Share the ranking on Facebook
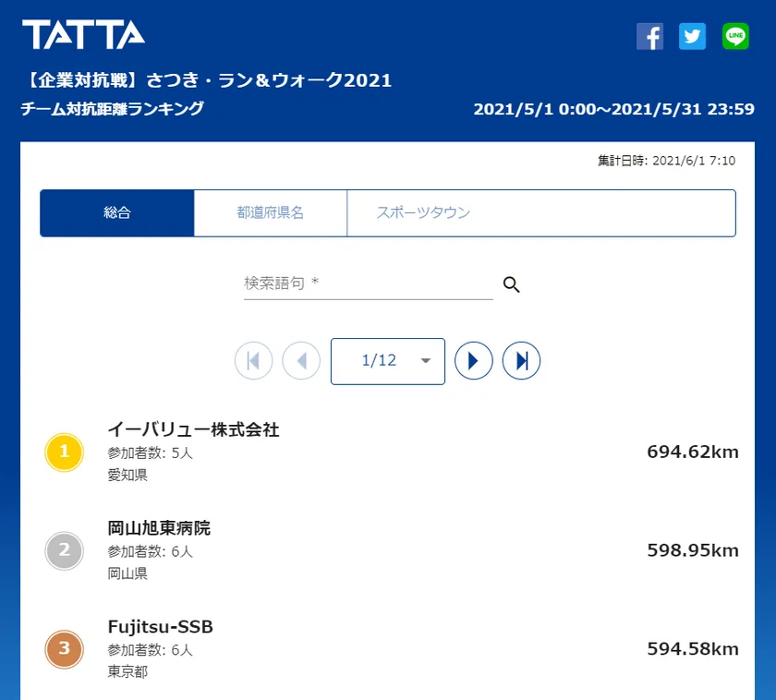Screen dimensions: 776x700 (650, 36)
